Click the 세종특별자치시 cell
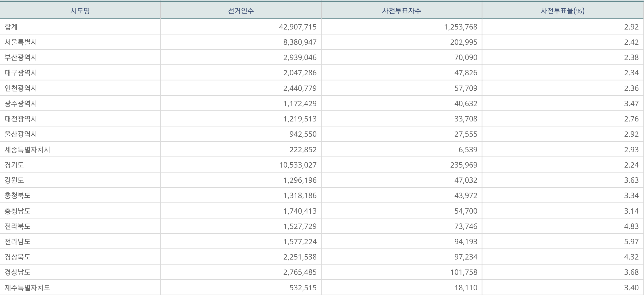Screen dimensions: 644x298 click(27, 150)
